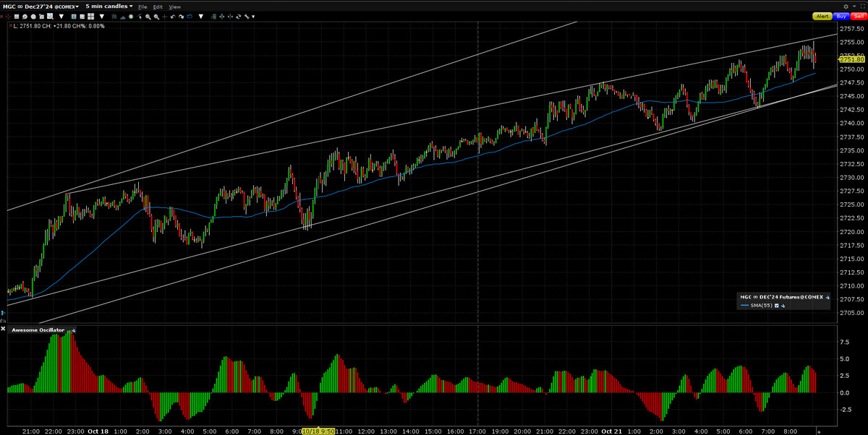
Task: Click the Alert button
Action: pos(823,16)
